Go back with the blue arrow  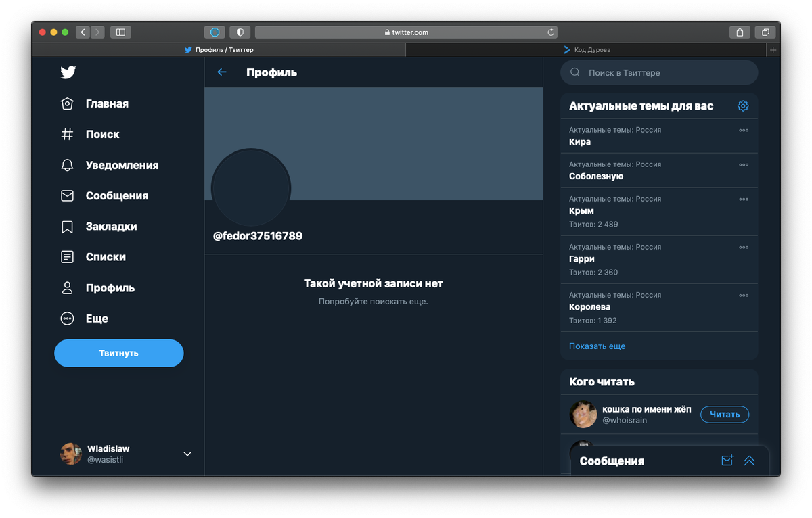222,72
